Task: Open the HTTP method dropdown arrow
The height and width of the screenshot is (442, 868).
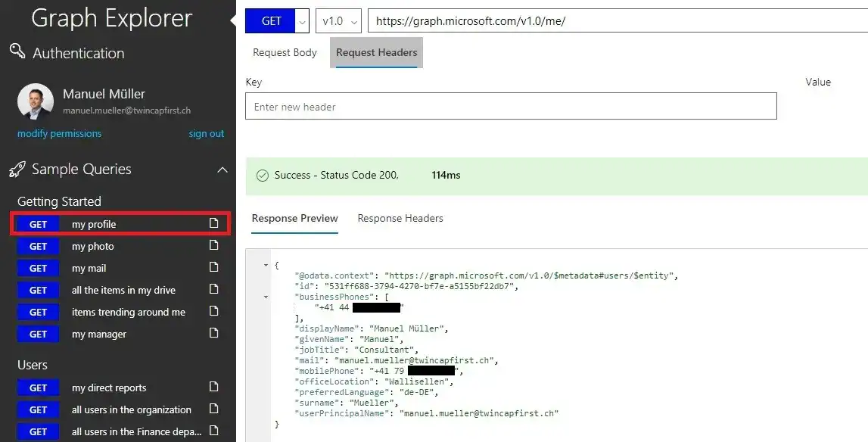Action: [x=302, y=21]
